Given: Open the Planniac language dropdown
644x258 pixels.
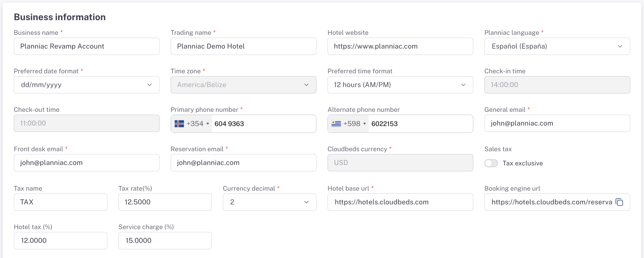Looking at the screenshot, I should [557, 46].
